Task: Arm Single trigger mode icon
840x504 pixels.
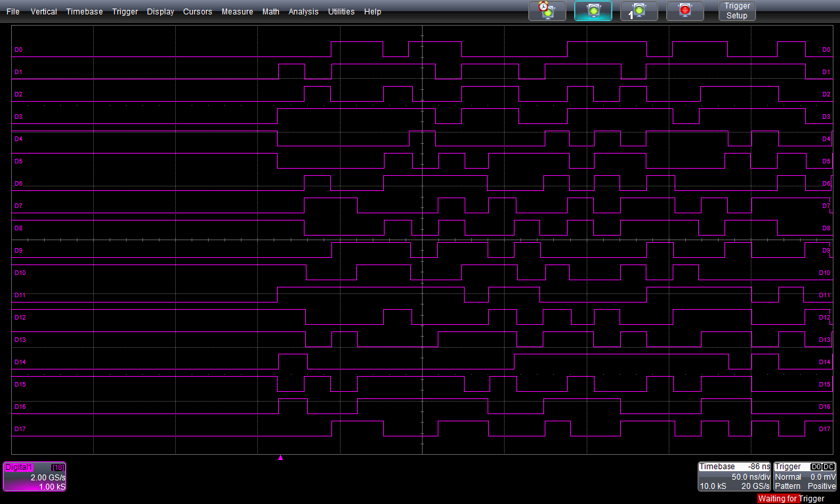Action: 639,11
